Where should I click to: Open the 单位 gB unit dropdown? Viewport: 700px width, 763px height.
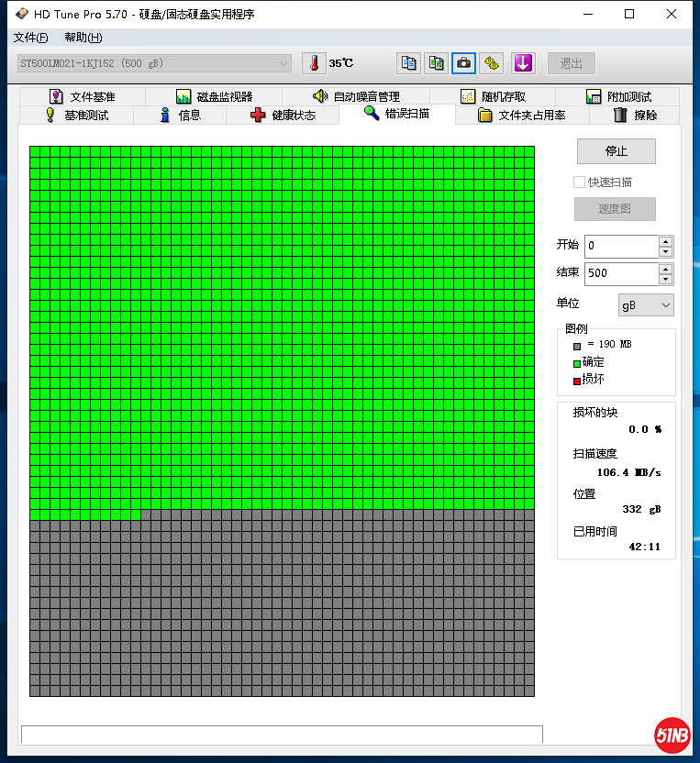646,305
